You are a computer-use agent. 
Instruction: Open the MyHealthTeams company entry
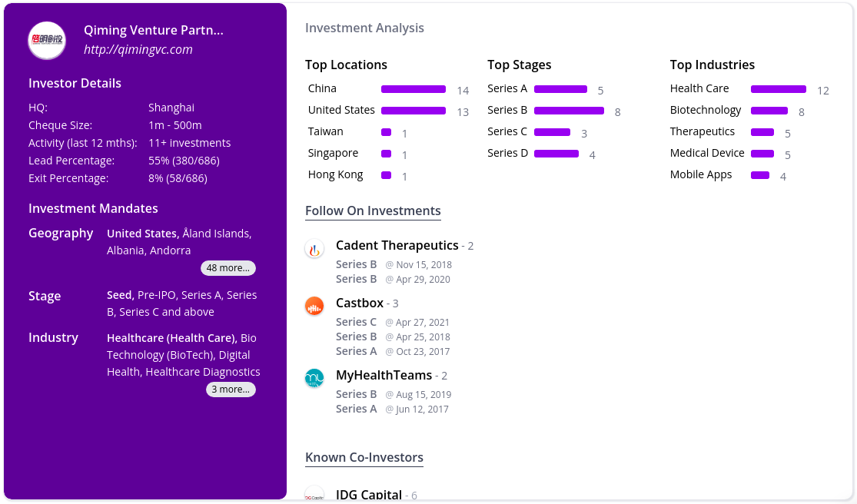coord(384,376)
